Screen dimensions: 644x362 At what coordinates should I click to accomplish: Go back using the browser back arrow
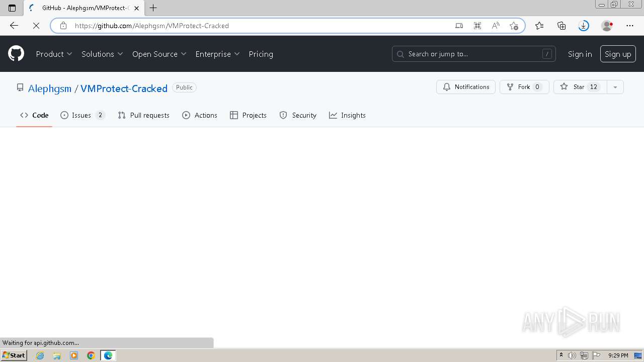pyautogui.click(x=14, y=26)
